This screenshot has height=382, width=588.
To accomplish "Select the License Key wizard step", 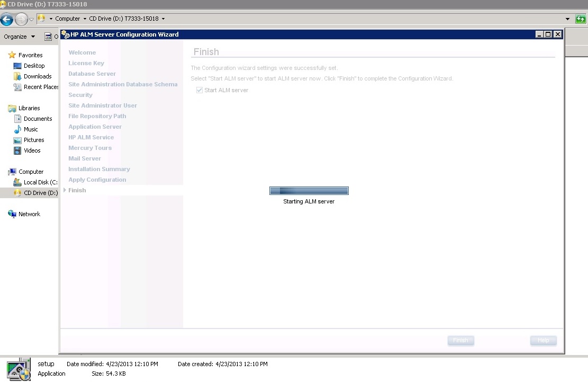I will (x=86, y=63).
